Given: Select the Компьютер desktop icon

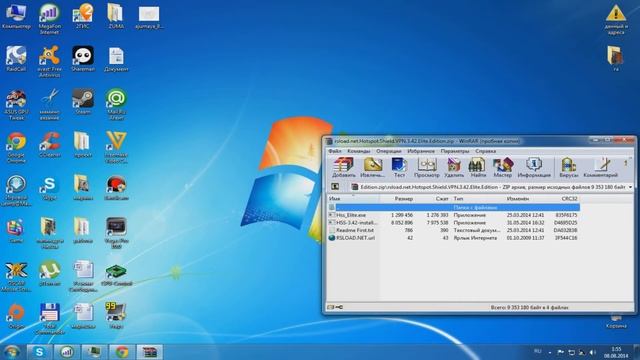Looking at the screenshot, I should [x=16, y=16].
